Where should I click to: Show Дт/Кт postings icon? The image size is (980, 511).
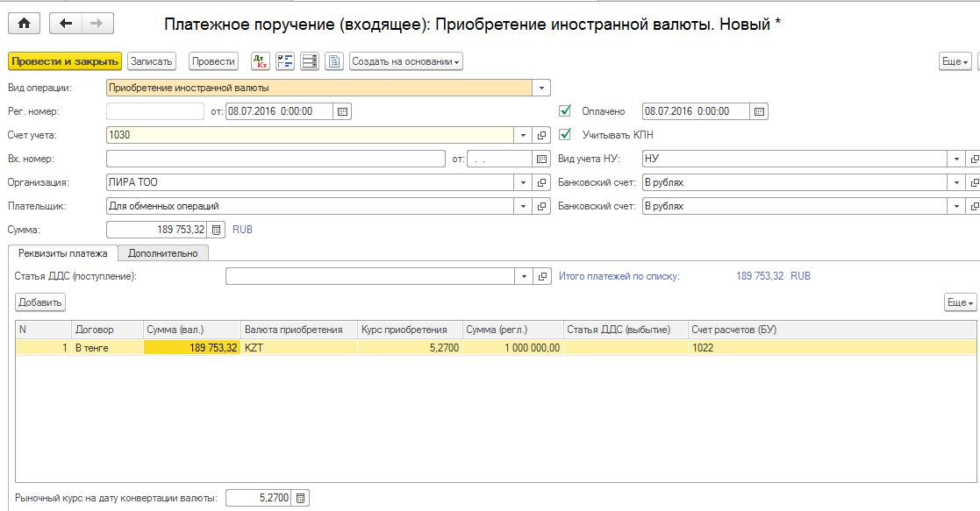260,61
